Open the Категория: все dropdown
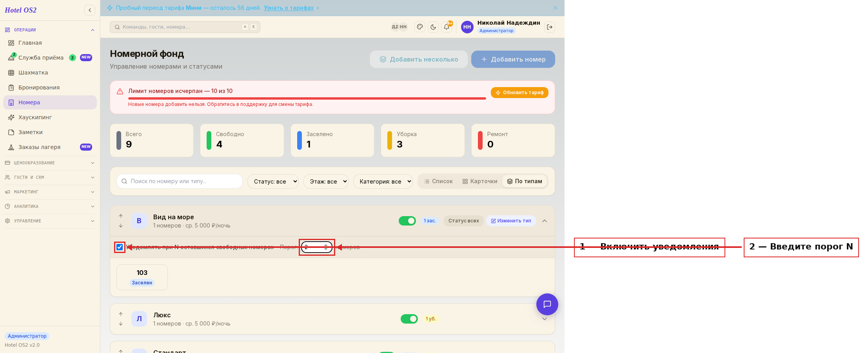 383,181
